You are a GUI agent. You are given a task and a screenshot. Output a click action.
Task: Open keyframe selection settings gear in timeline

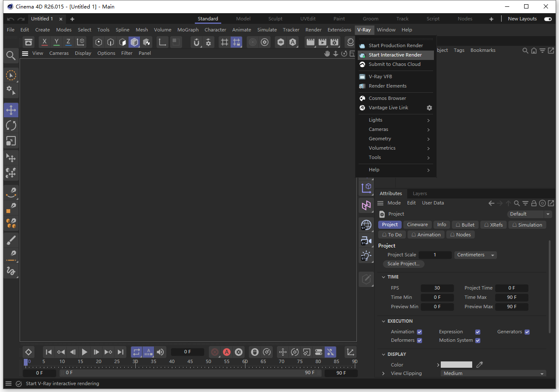pyautogui.click(x=239, y=352)
